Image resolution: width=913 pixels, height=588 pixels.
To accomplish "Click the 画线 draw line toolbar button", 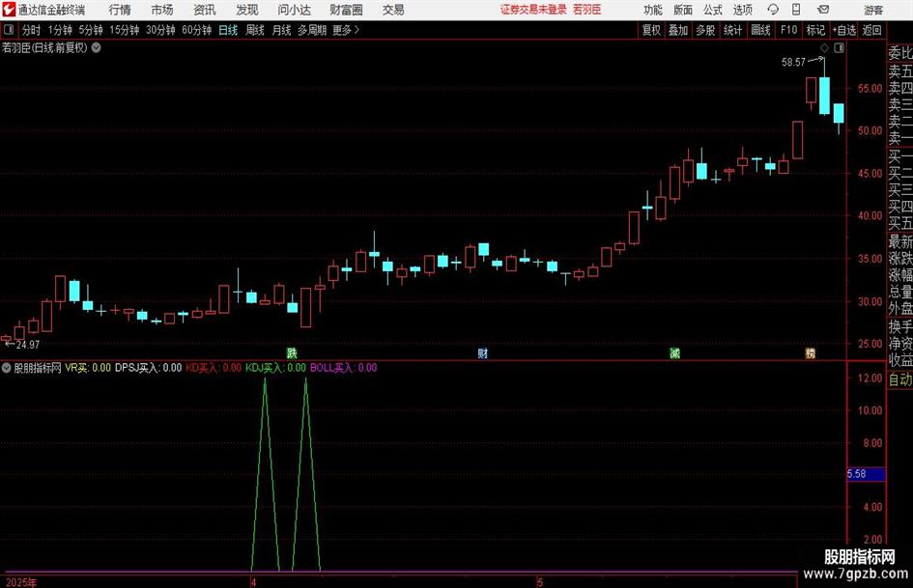I will point(761,30).
